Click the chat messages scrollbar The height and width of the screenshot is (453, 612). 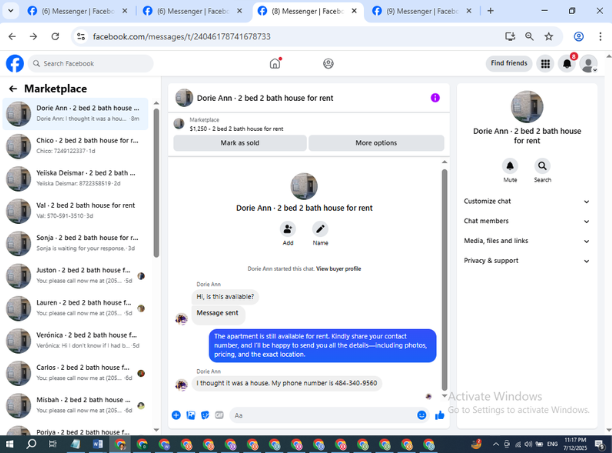444,279
